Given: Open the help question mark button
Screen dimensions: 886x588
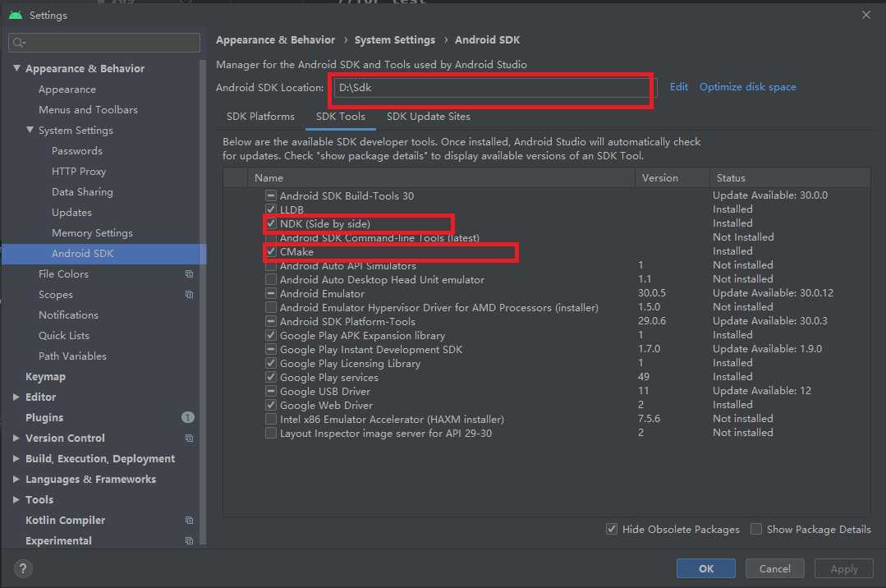Looking at the screenshot, I should (x=23, y=568).
